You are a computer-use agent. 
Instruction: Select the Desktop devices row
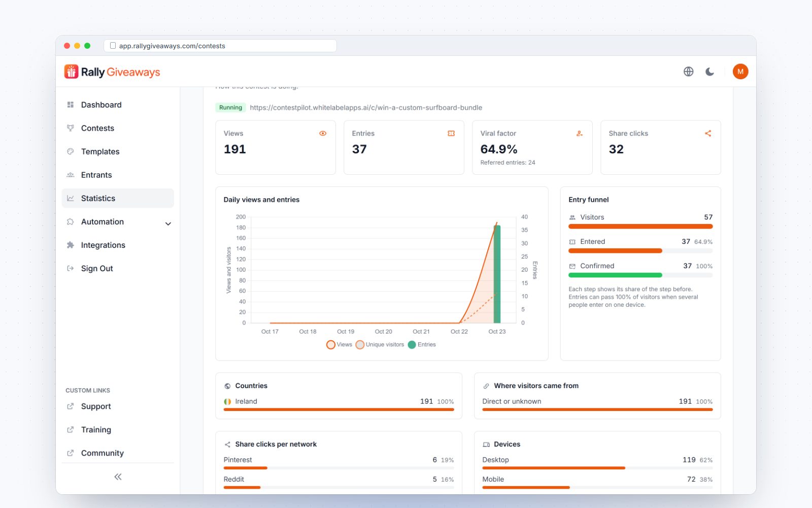click(597, 463)
